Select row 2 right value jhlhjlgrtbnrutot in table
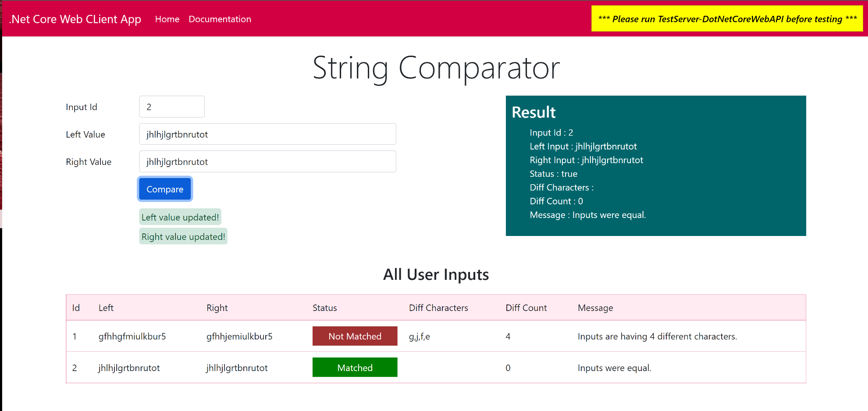 (237, 368)
